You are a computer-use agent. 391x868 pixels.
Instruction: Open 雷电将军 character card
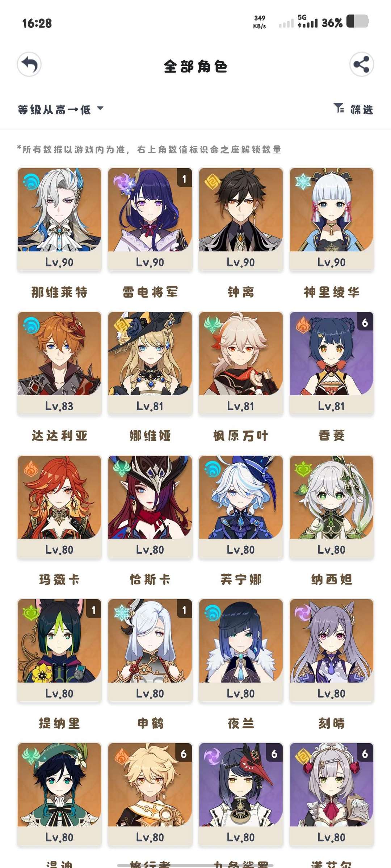[x=150, y=219]
